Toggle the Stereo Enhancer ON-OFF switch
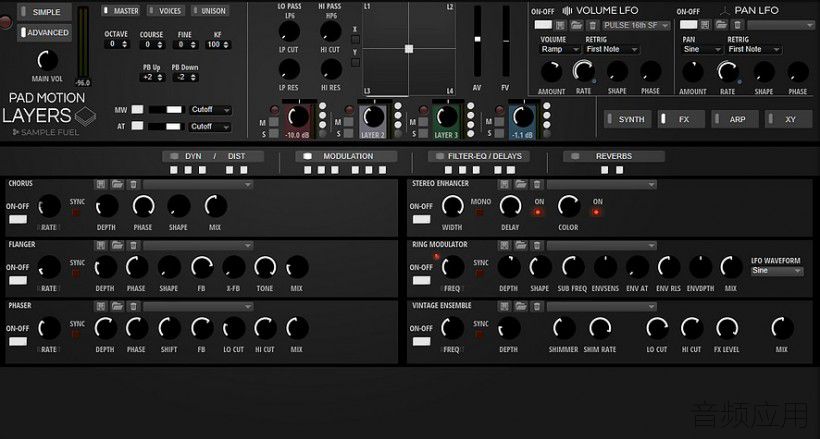 (422, 219)
